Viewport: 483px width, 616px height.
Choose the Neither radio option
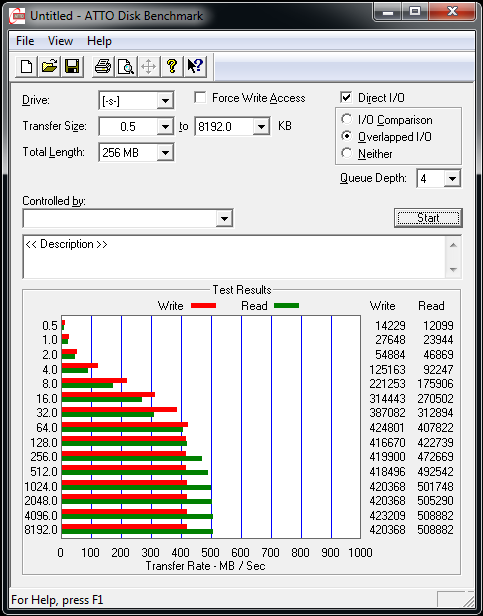click(347, 153)
